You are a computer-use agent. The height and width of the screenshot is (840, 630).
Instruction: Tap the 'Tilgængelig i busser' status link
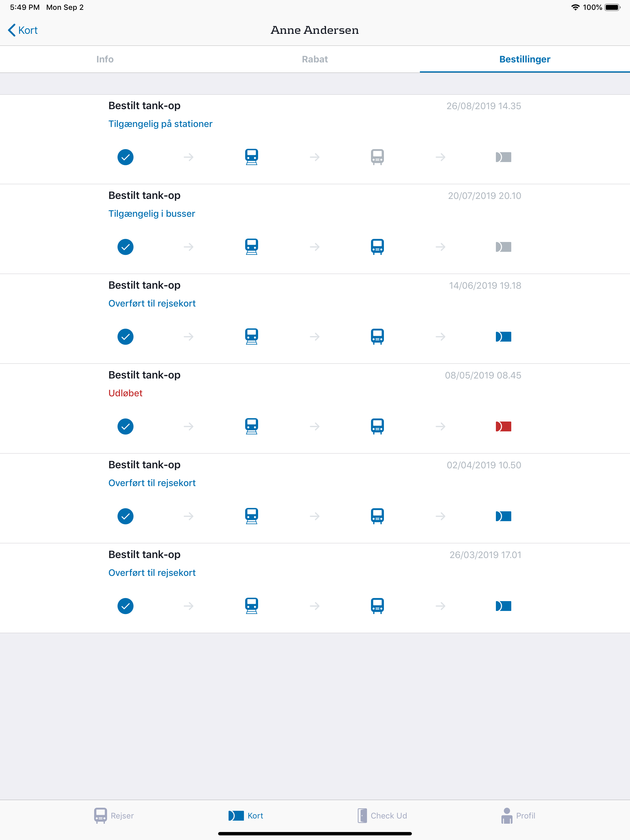coord(152,213)
